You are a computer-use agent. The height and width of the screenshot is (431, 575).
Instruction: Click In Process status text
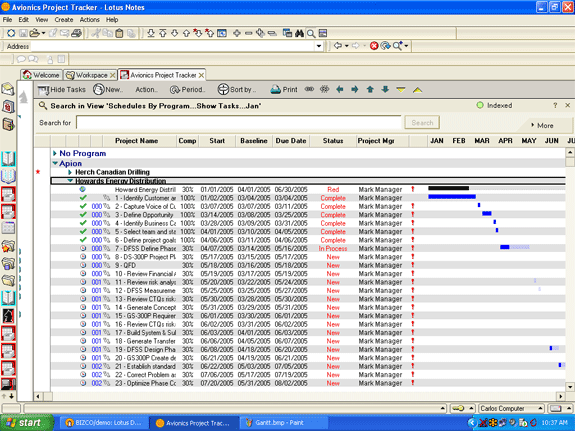click(333, 248)
